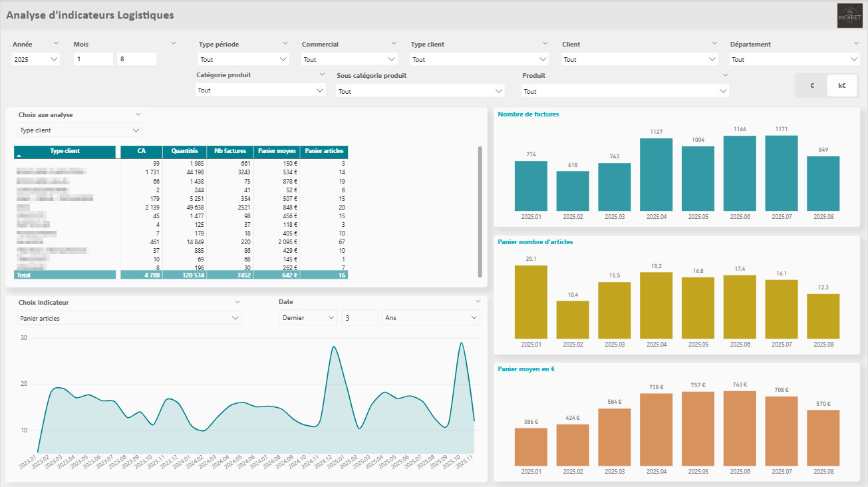
Task: Select the 763 € bar in Panier moyen chart
Action: (x=740, y=428)
